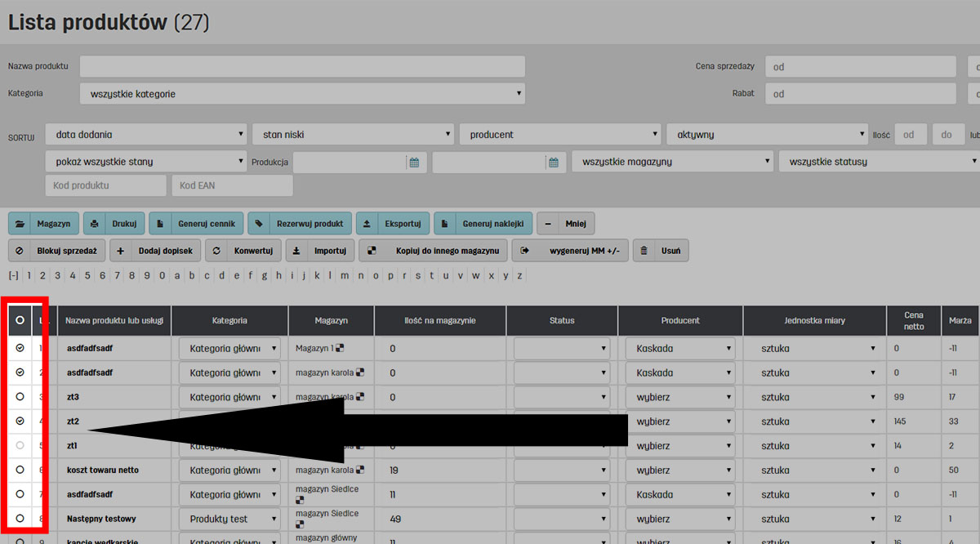Click 'Kopiuj do innego magazynu' button
This screenshot has width=980, height=544.
(x=433, y=251)
